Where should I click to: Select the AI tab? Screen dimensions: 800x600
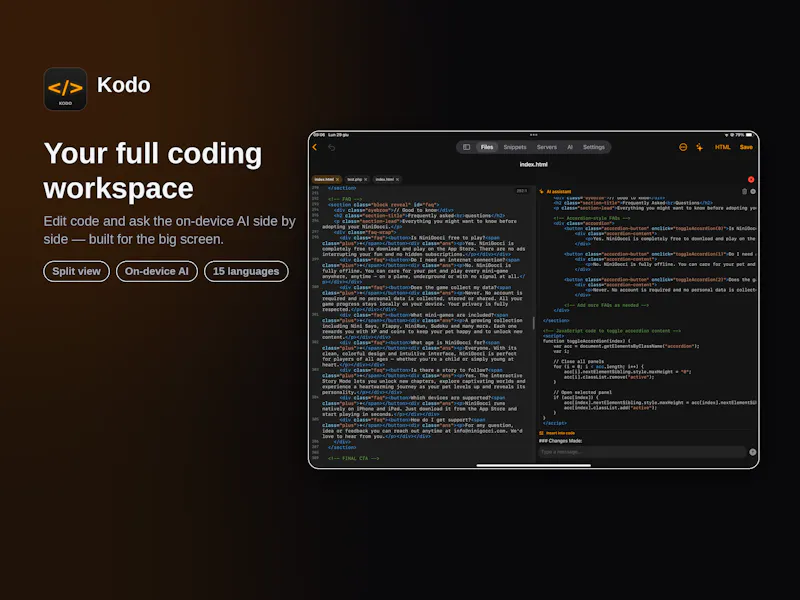(570, 147)
